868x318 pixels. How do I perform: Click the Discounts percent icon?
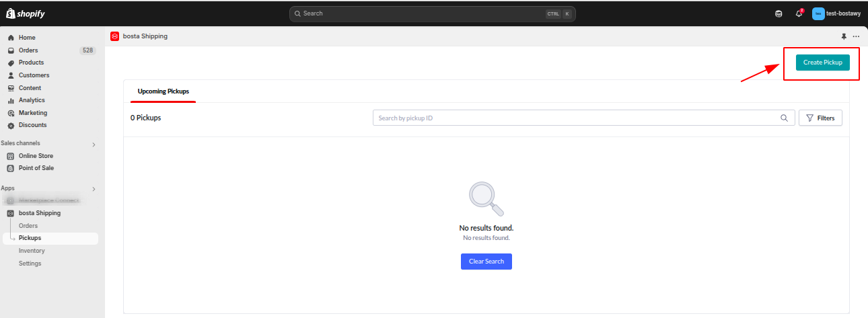11,125
